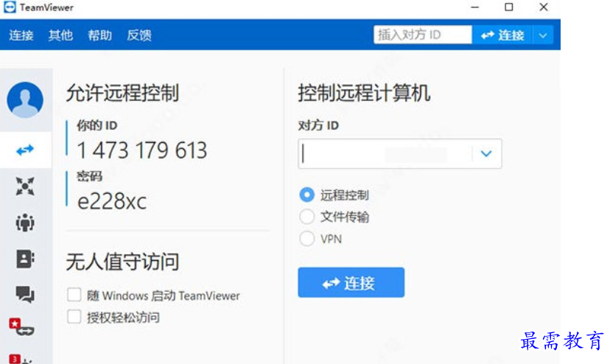Select the VPN radio button
Viewport: 610px width, 364px height.
click(307, 238)
